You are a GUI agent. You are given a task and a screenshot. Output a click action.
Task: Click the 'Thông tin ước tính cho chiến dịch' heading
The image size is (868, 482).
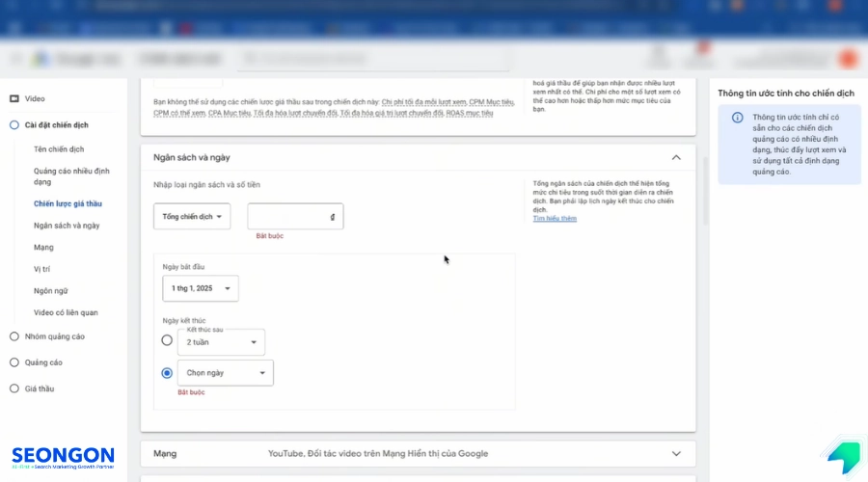click(x=786, y=94)
